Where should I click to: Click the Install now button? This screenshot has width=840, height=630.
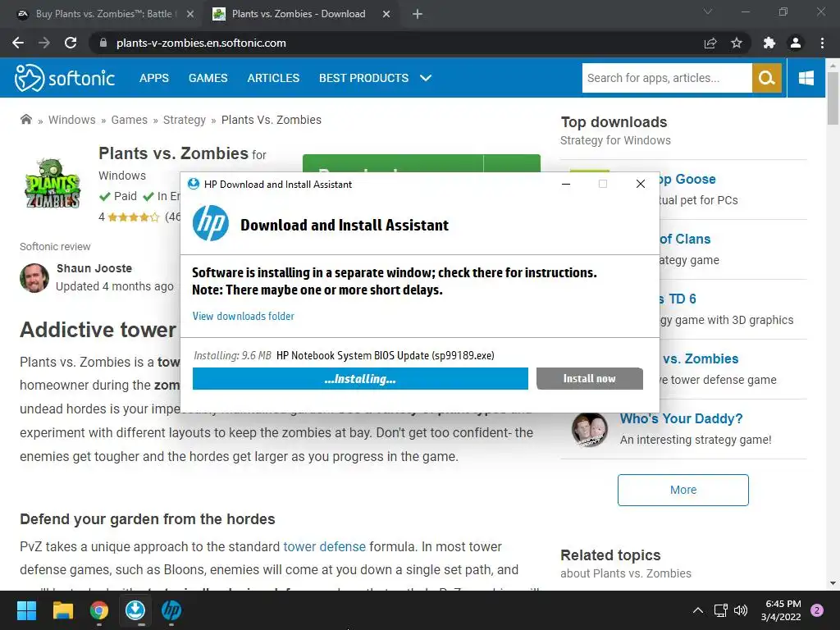coord(589,379)
